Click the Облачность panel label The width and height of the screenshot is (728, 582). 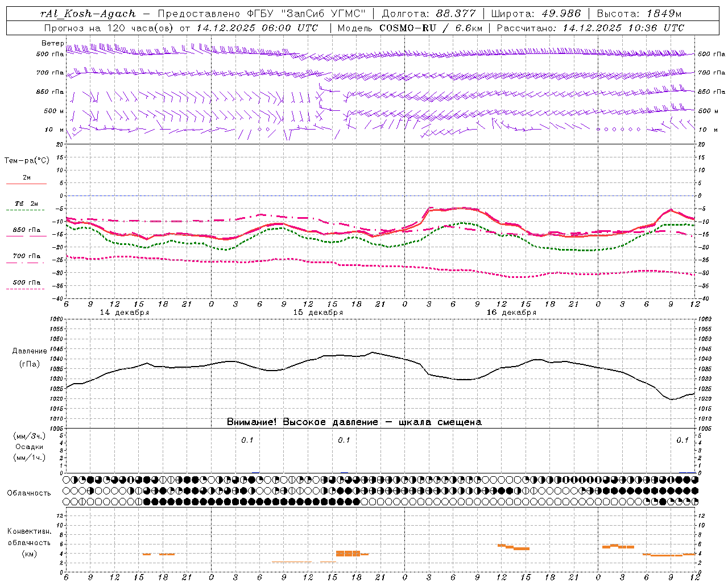tap(29, 493)
